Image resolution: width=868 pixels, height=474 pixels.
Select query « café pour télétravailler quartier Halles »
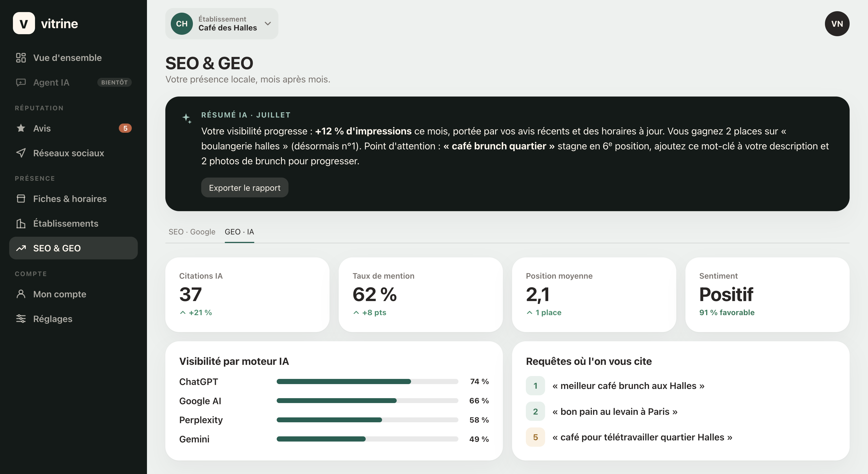(x=642, y=437)
